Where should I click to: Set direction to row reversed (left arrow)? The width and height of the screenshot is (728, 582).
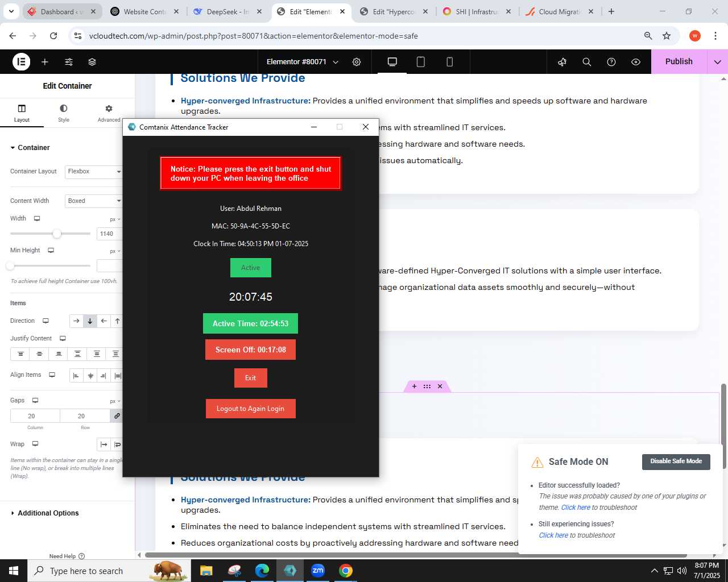coord(104,321)
